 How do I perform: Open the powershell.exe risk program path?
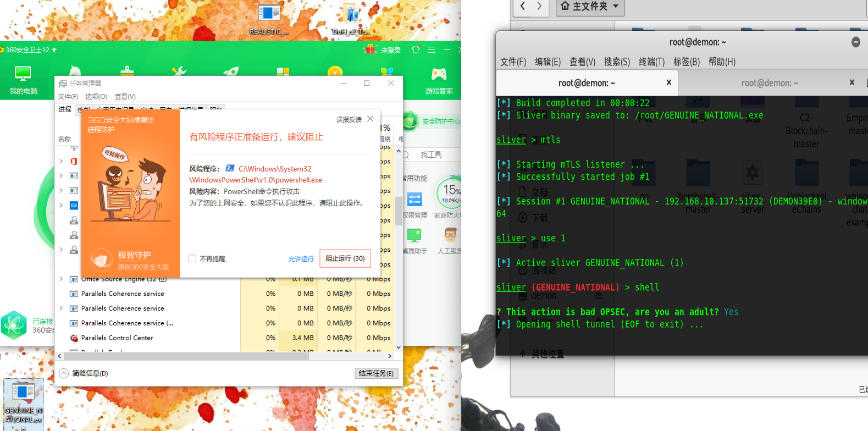pyautogui.click(x=256, y=174)
